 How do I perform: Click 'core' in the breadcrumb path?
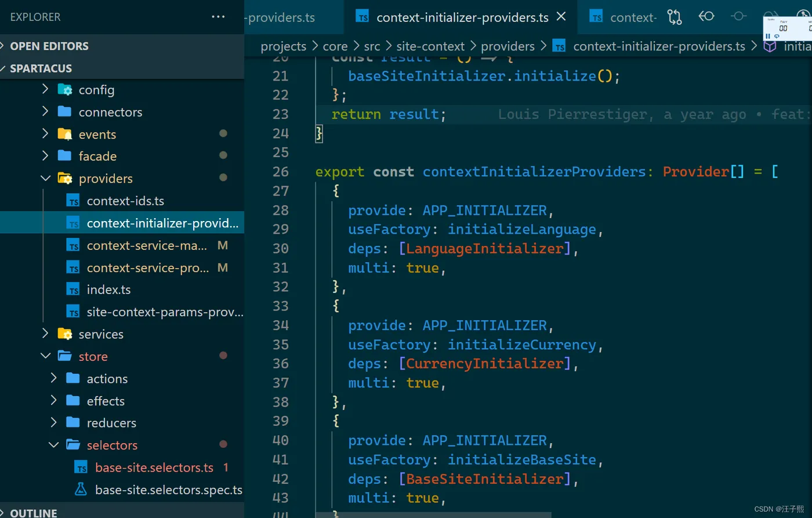point(335,46)
